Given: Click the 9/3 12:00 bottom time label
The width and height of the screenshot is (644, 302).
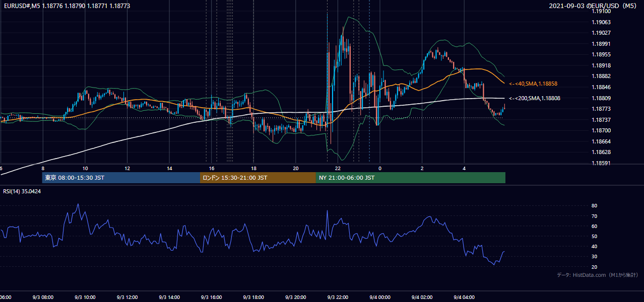Looking at the screenshot, I should pos(127,297).
